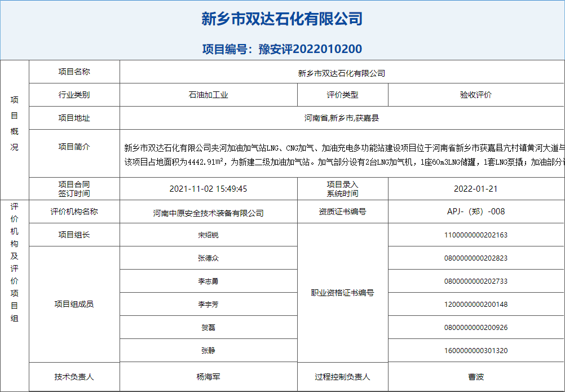Select certificate 0800000000202733

[476, 281]
